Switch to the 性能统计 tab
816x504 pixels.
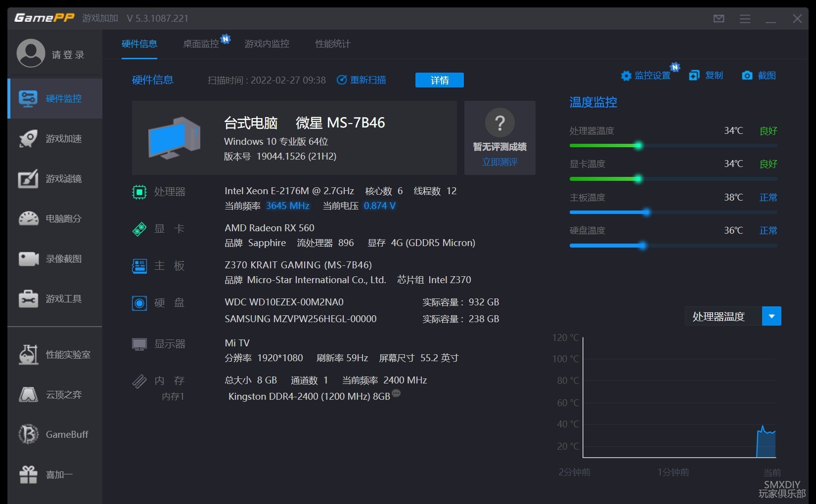point(333,44)
